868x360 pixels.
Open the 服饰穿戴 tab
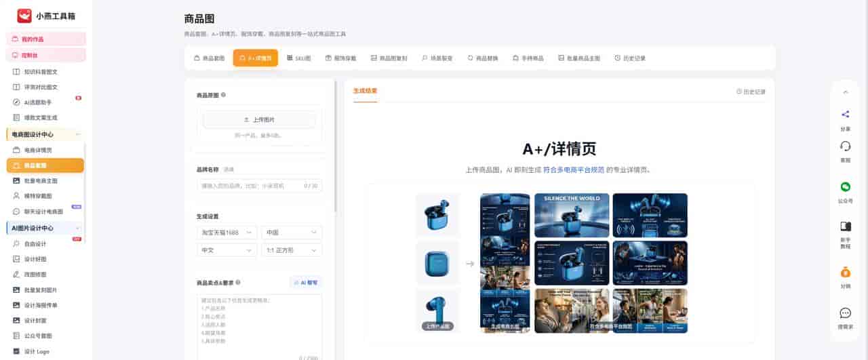[341, 58]
